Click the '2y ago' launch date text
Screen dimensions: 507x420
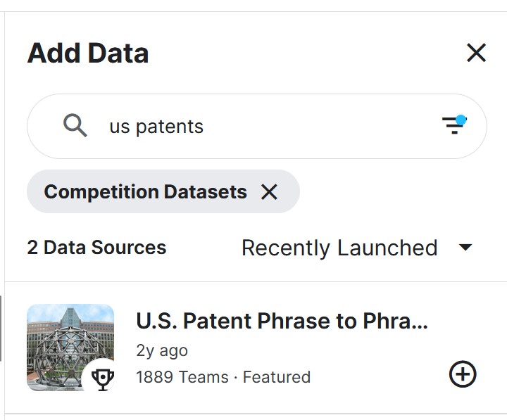[x=162, y=351]
